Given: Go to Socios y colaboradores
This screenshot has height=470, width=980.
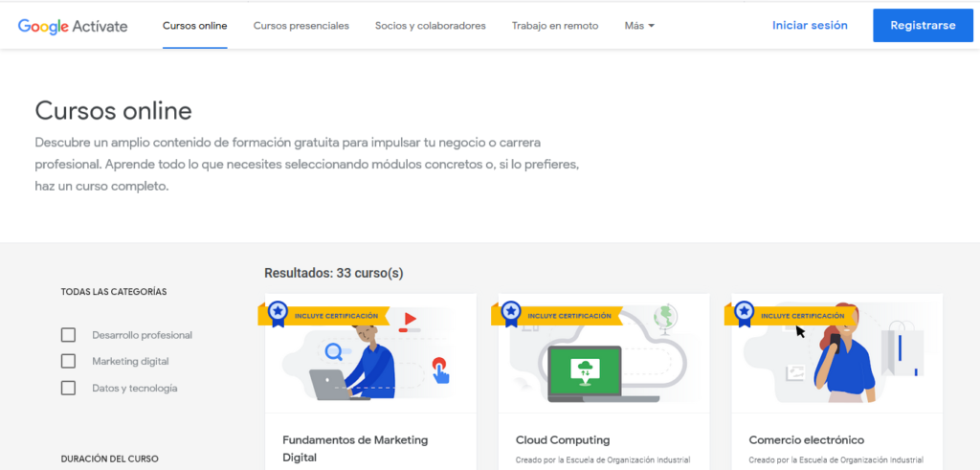Looking at the screenshot, I should tap(430, 26).
